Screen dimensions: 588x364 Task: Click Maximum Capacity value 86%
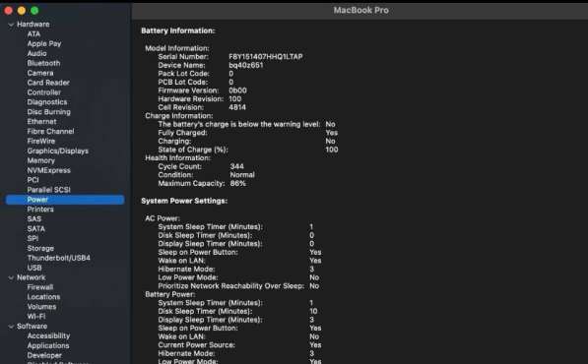click(x=238, y=184)
